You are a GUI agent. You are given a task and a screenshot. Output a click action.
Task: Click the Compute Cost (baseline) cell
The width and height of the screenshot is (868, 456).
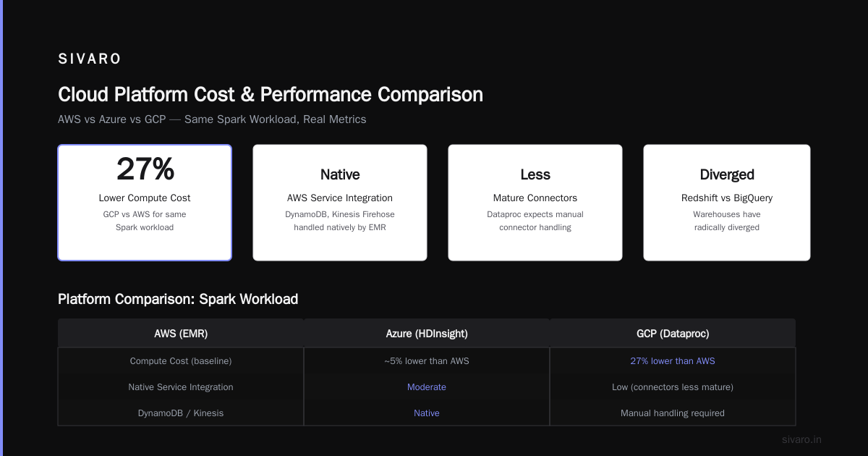[181, 360]
